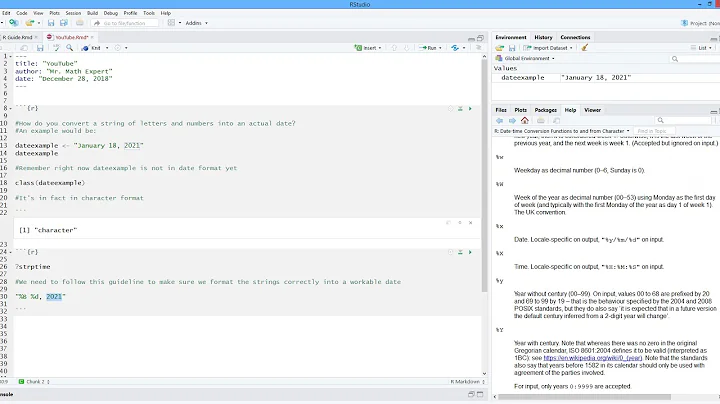
Task: Click the editor toolbar save icon
Action: (40, 48)
